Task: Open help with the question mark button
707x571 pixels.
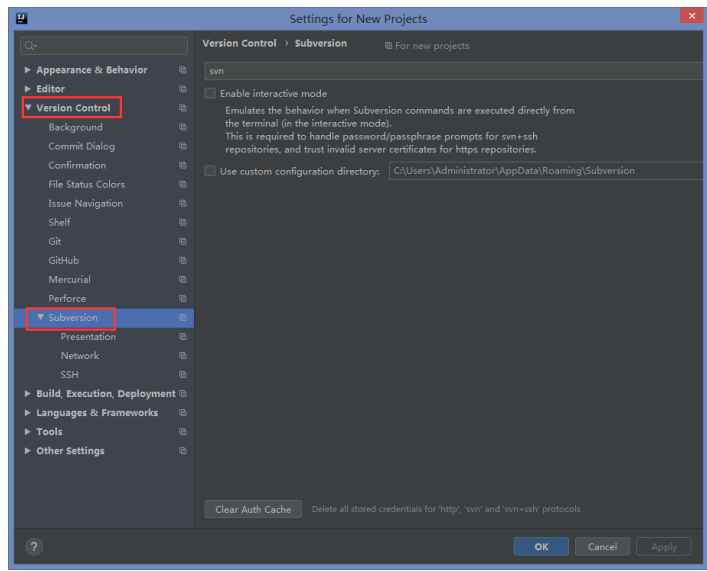Action: pos(34,547)
